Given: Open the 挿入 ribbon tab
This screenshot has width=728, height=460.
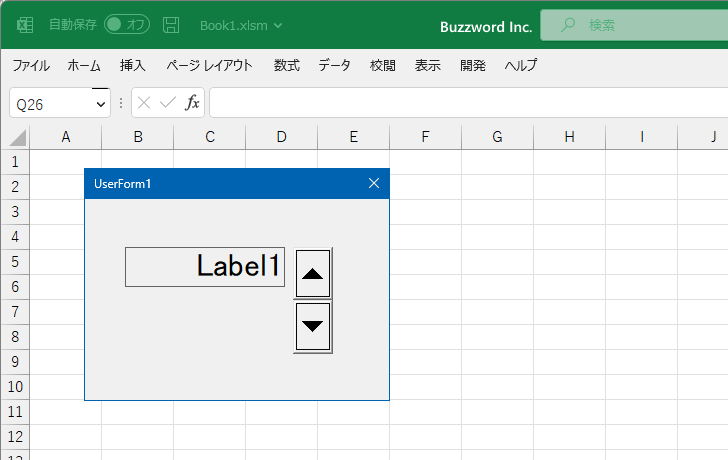Looking at the screenshot, I should (133, 65).
